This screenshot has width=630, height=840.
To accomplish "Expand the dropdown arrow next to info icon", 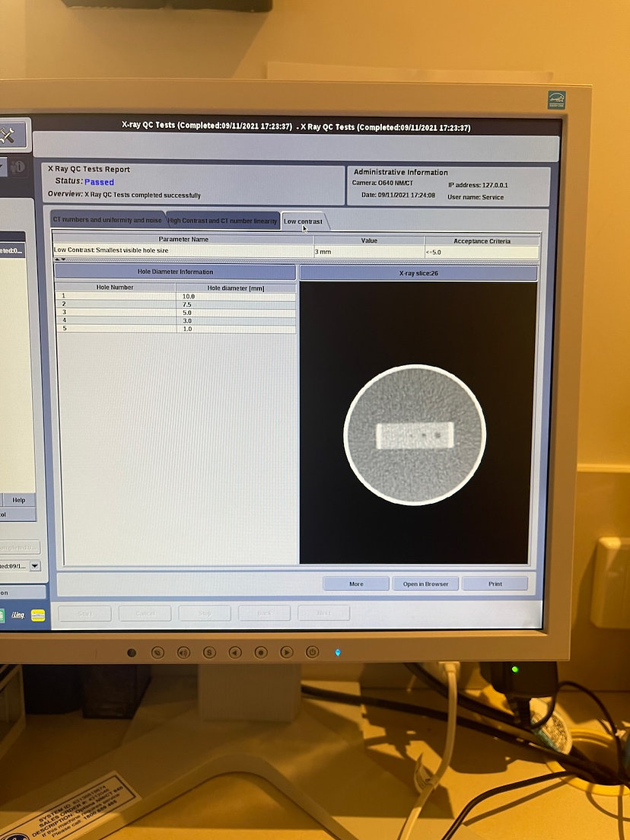I will tap(2, 167).
